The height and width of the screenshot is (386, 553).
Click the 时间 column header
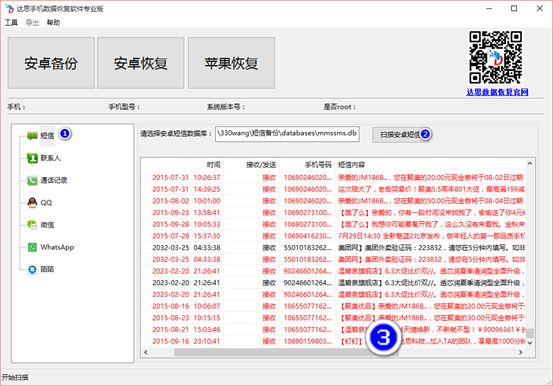point(213,165)
